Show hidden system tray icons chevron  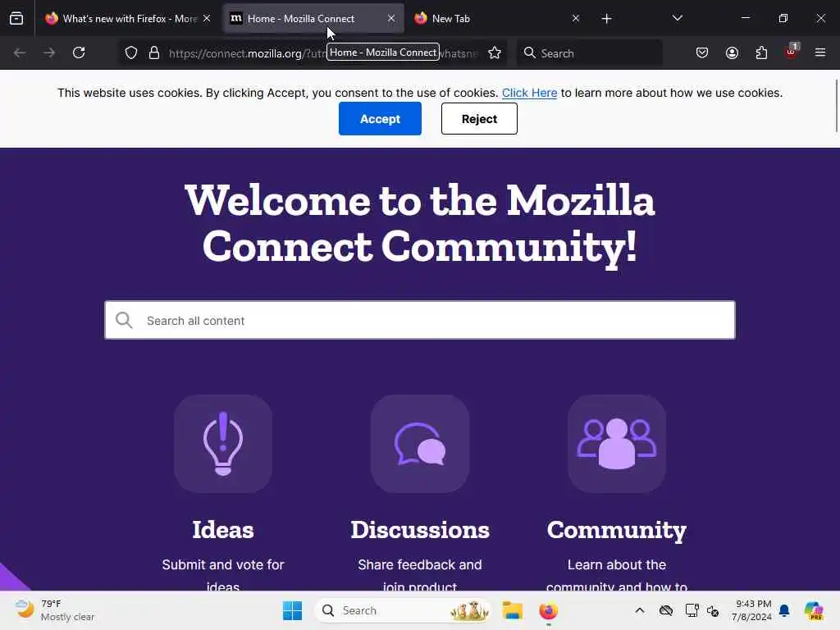click(640, 610)
